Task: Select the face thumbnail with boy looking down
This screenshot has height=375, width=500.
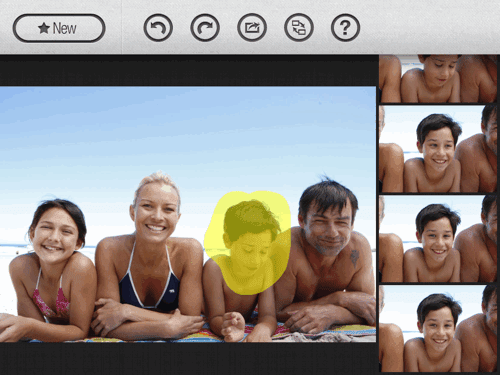Action: tap(438, 79)
